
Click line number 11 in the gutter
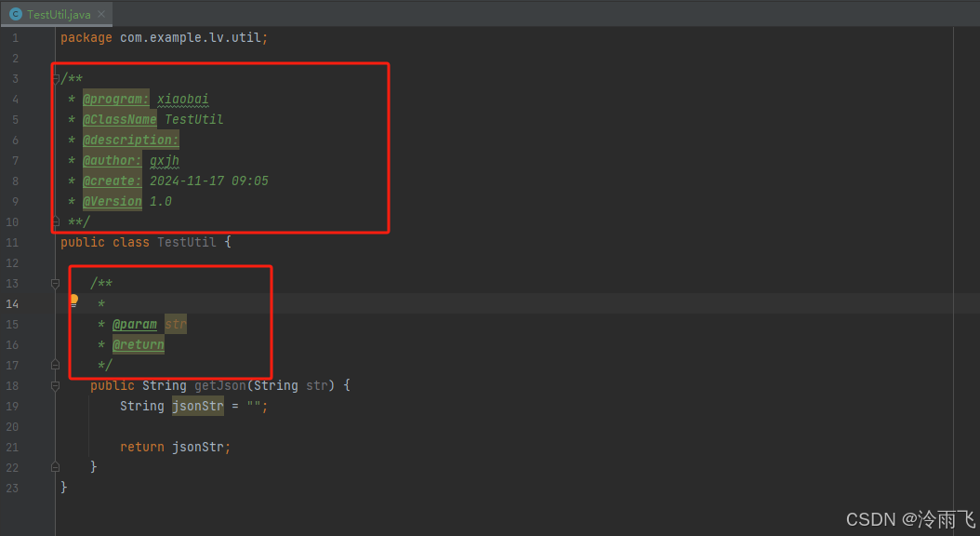12,242
